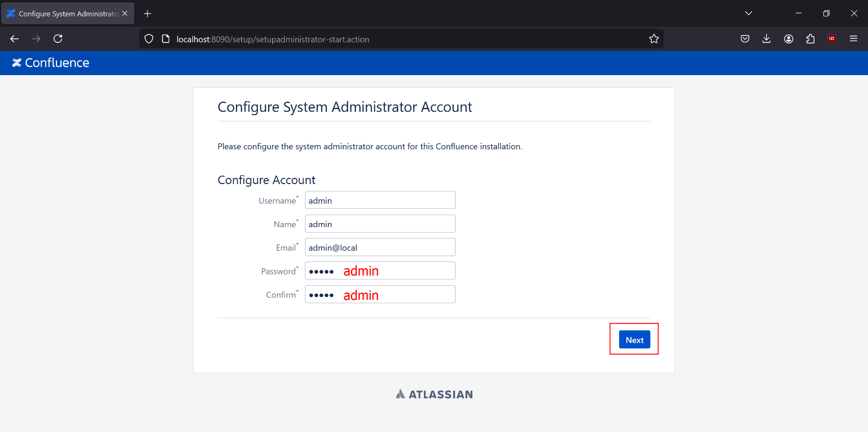Click the 'Confirm' field label
This screenshot has width=868, height=432.
click(x=281, y=295)
